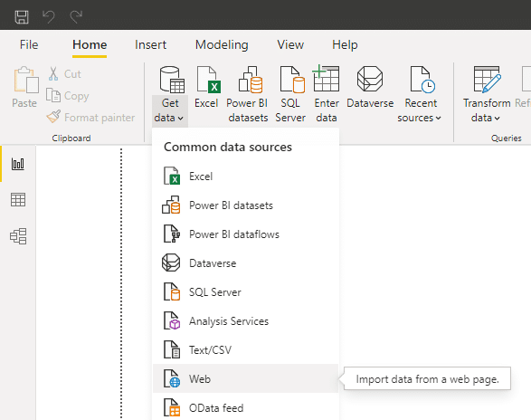Image resolution: width=531 pixels, height=420 pixels.
Task: Click the Save icon in title bar
Action: click(22, 16)
